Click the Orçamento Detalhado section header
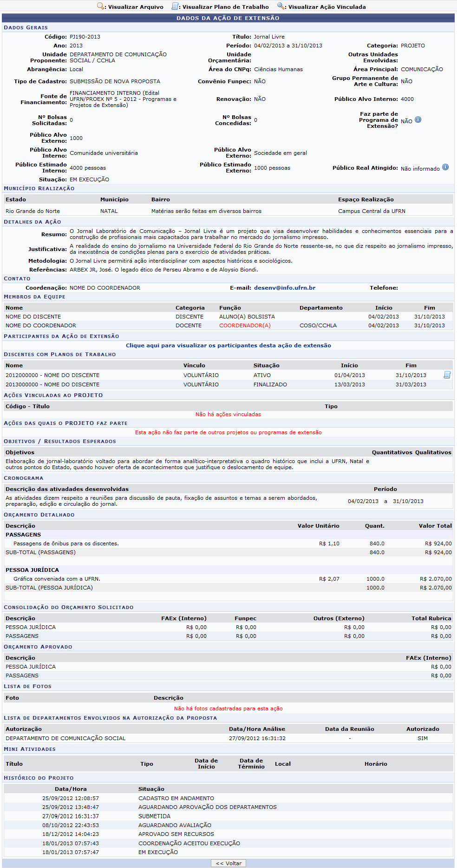Viewport: 457px width, 868px height. (x=39, y=515)
